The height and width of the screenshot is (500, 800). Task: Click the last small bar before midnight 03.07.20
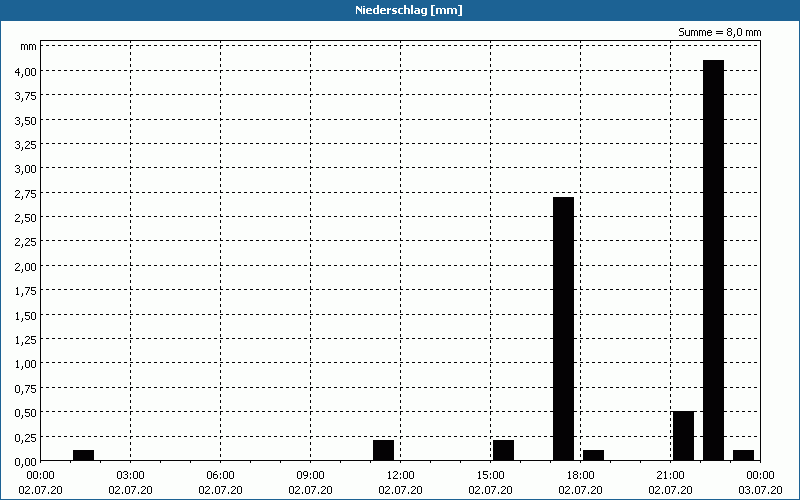(743, 455)
